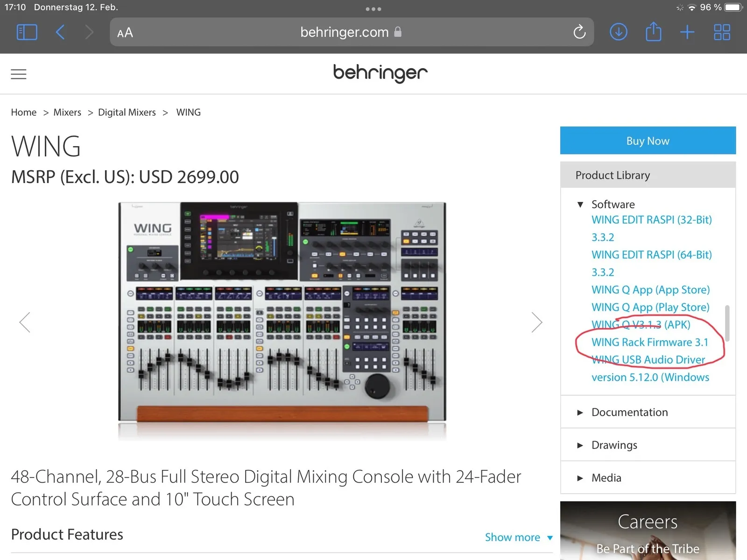Add a new Safari tab
Image resolution: width=747 pixels, height=560 pixels.
click(687, 32)
